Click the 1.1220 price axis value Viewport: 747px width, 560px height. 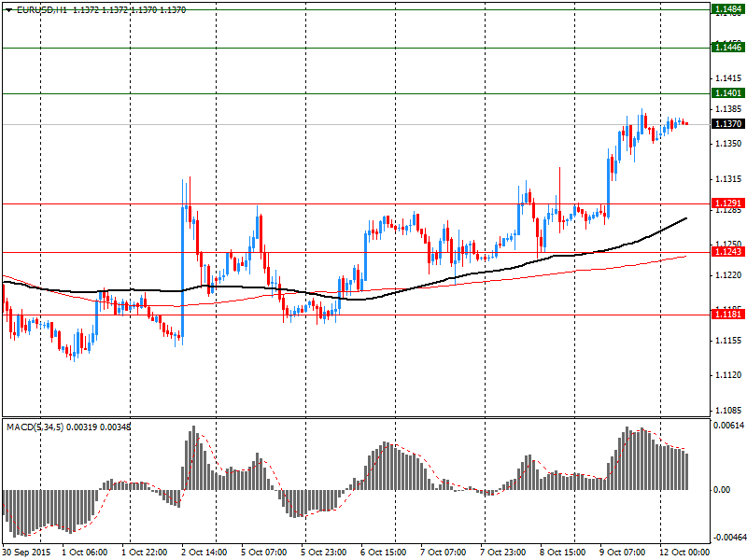(x=728, y=274)
